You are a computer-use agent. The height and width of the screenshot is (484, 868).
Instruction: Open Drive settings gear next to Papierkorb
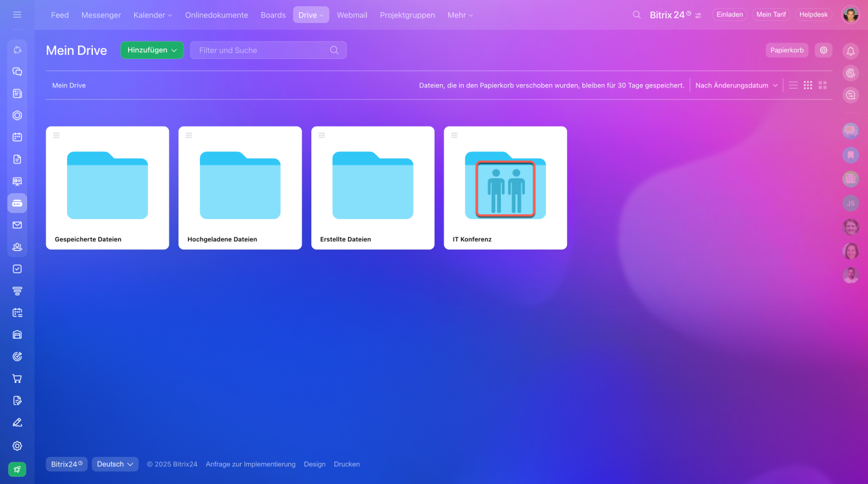[x=823, y=50]
